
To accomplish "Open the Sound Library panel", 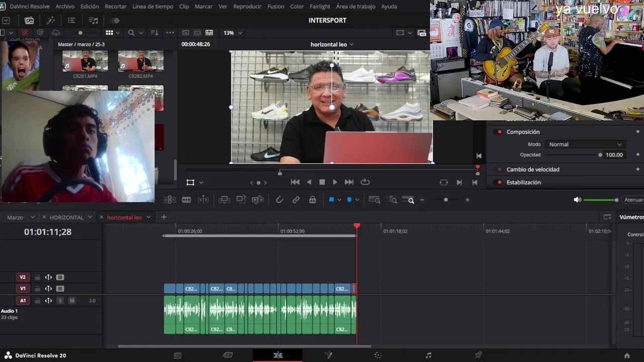I will [x=93, y=21].
